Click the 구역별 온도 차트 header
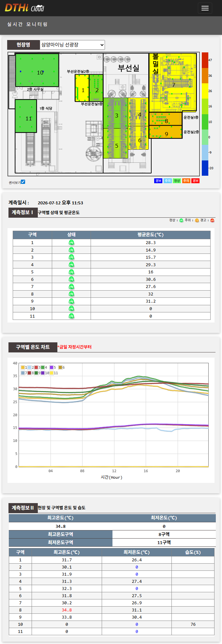Screen dimensions: 222x644 33,347
